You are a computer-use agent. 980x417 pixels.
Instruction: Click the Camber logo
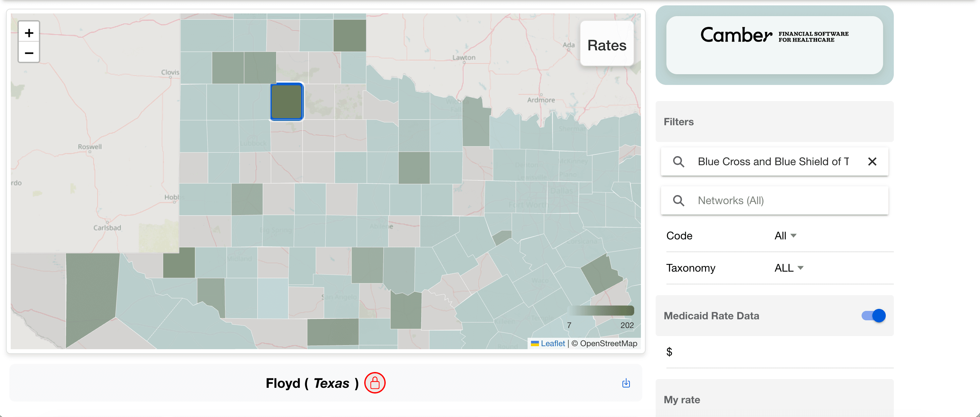pos(774,35)
